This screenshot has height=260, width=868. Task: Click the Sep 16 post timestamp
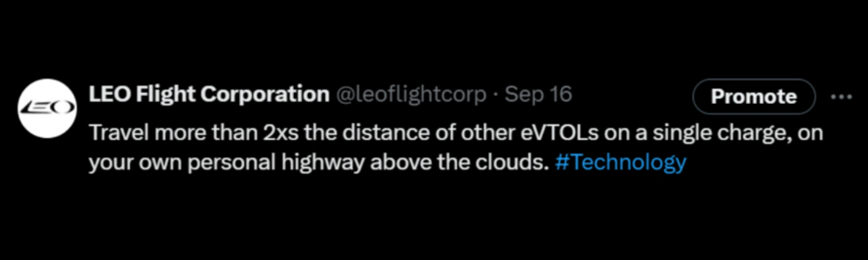(x=538, y=94)
